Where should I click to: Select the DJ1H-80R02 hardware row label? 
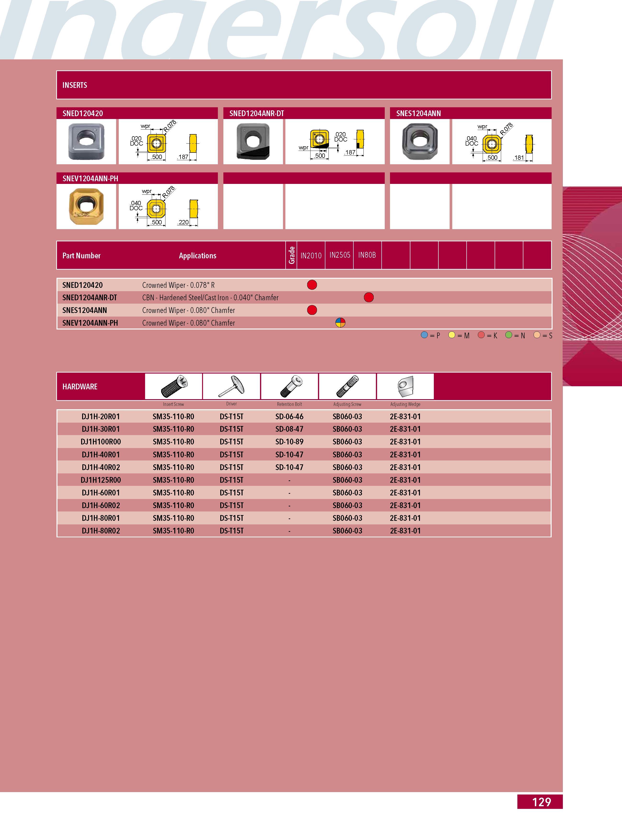point(101,531)
